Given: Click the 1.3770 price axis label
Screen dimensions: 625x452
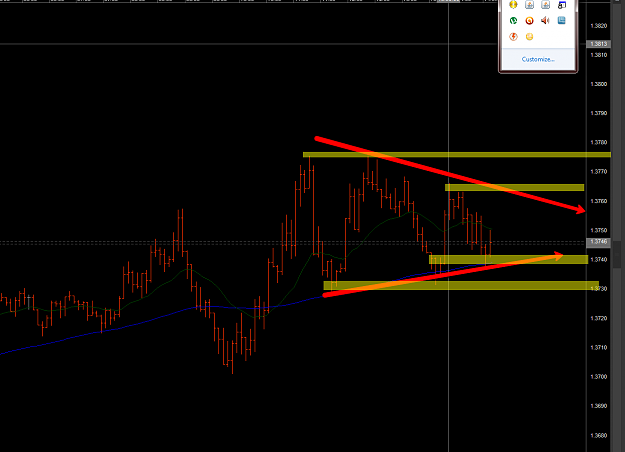Looking at the screenshot, I should tap(599, 172).
